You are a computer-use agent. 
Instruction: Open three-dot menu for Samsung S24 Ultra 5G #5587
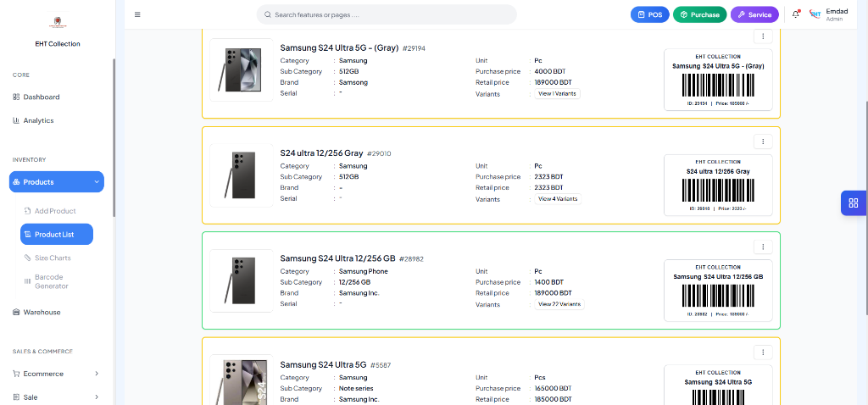point(763,352)
